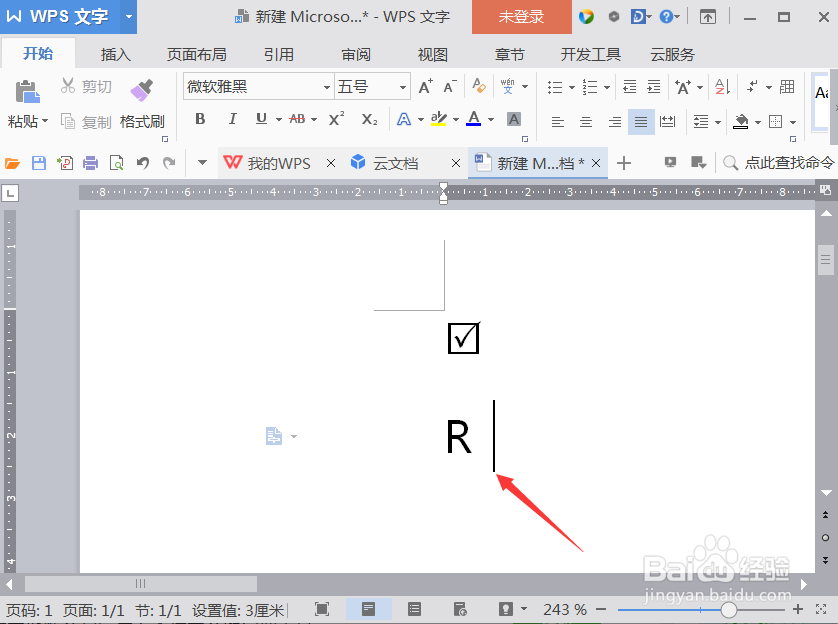Switch to the 插入 ribbon tab

(x=115, y=54)
